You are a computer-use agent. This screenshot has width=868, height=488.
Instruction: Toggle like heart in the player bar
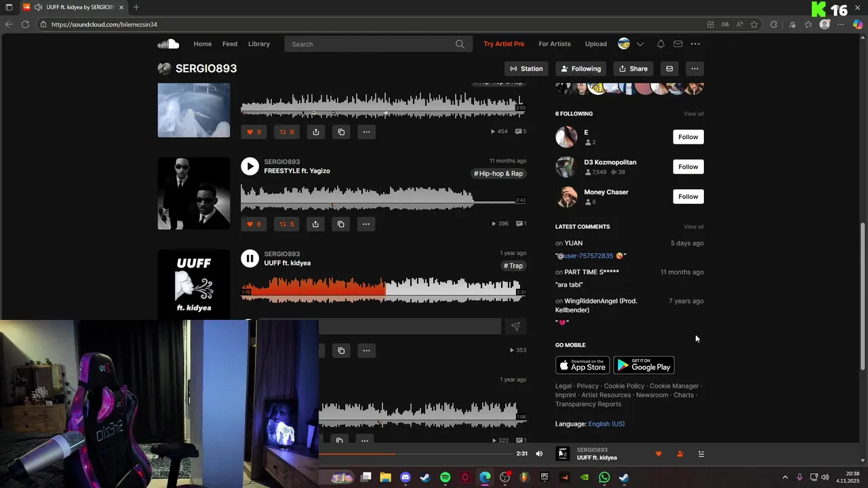(x=658, y=454)
